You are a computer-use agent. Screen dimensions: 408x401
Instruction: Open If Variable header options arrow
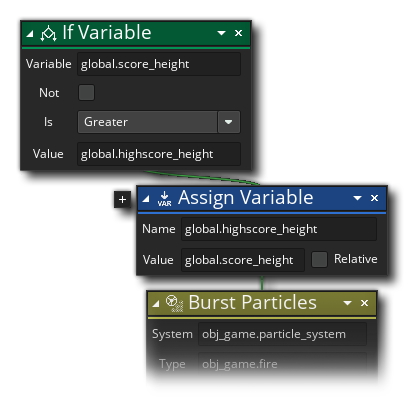[x=221, y=33]
